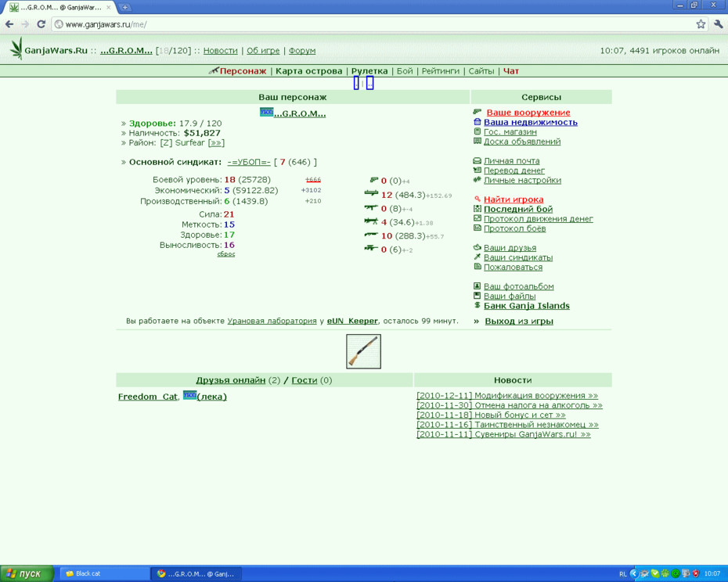
Task: Open Друзья онлайн link
Action: coord(230,380)
